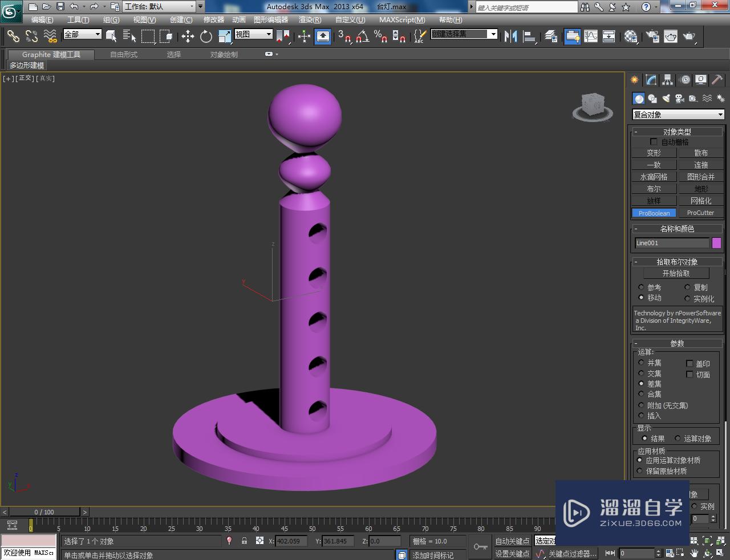The image size is (730, 560).
Task: Click the 设置关键点 button
Action: [512, 554]
